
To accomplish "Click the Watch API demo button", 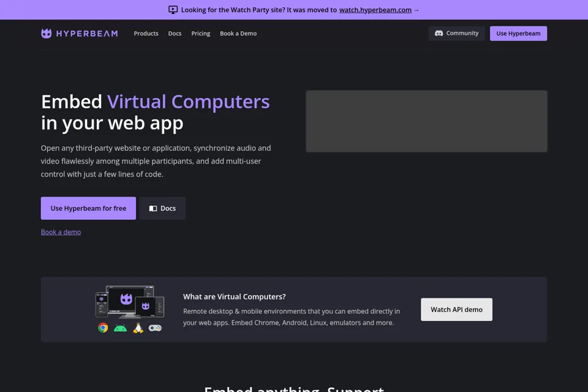I will click(x=456, y=309).
